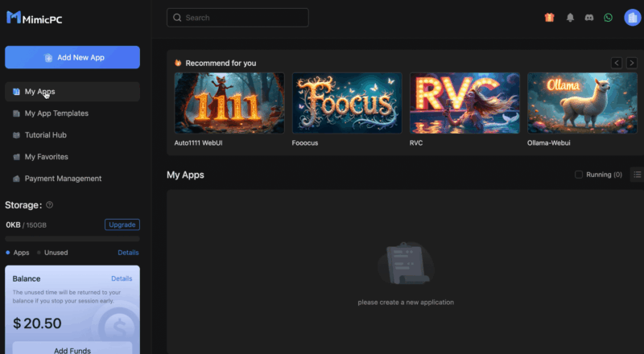Click the flame icon by Recommend for you

(x=178, y=63)
